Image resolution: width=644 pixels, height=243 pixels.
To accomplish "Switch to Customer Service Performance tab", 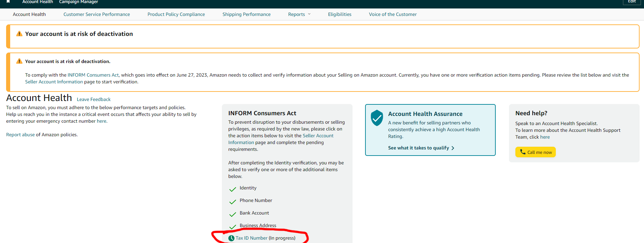I will coord(97,14).
